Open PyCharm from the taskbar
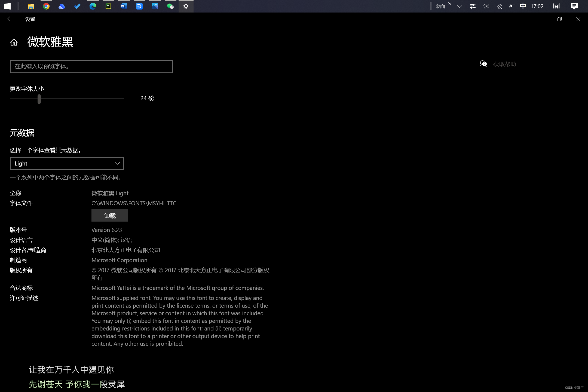The width and height of the screenshot is (588, 392). click(x=108, y=6)
